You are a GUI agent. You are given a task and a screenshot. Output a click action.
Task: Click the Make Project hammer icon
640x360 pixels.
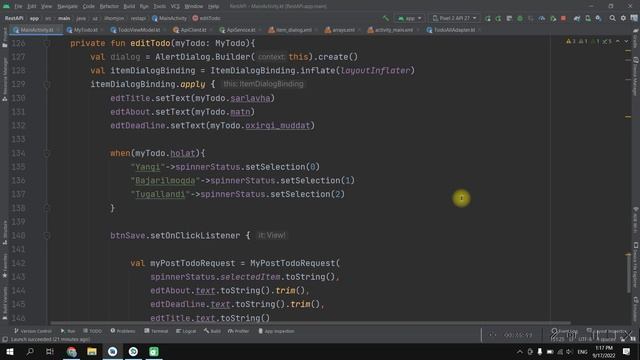tap(386, 18)
